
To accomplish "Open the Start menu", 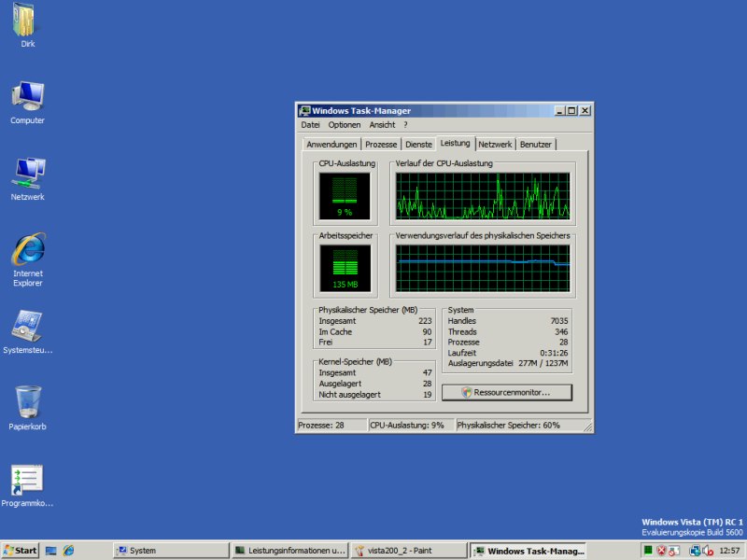I will point(21,551).
